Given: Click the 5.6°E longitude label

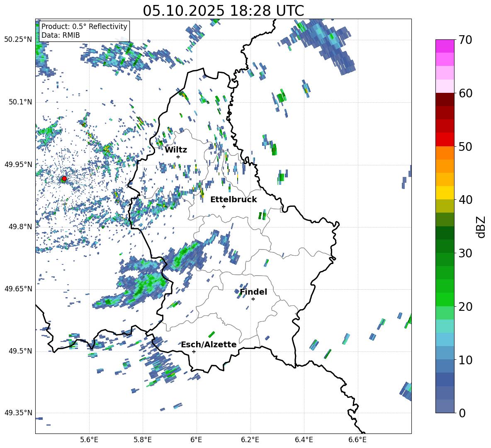Looking at the screenshot, I should click(89, 440).
